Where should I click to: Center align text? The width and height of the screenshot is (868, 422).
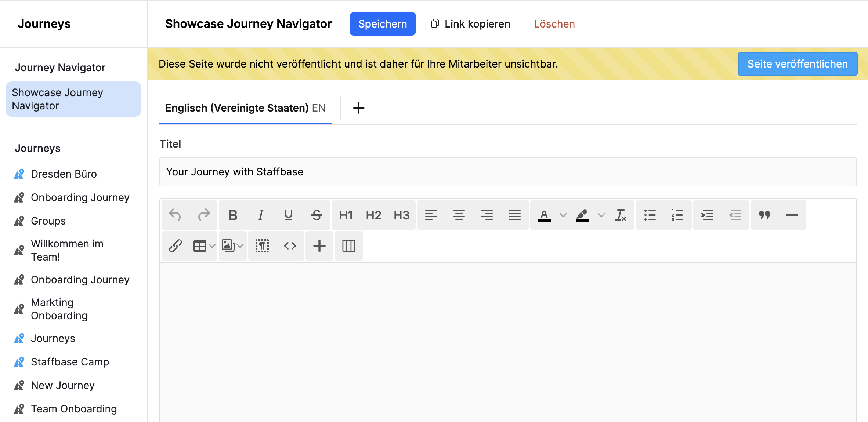(459, 215)
